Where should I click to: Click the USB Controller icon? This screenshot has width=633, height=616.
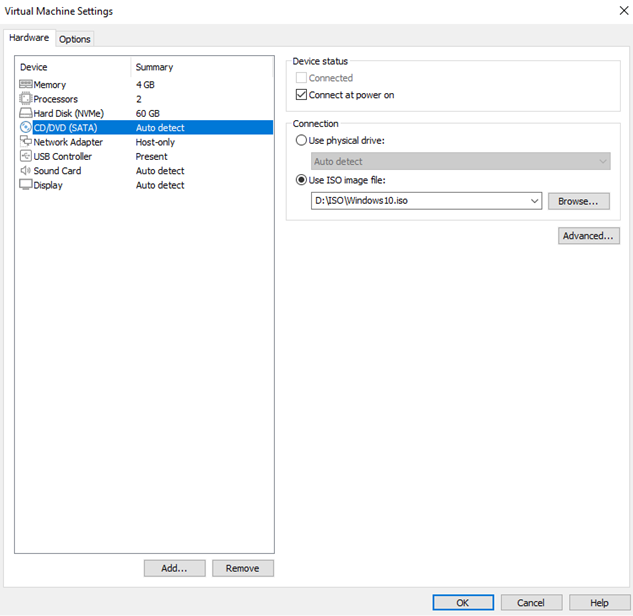(x=25, y=156)
